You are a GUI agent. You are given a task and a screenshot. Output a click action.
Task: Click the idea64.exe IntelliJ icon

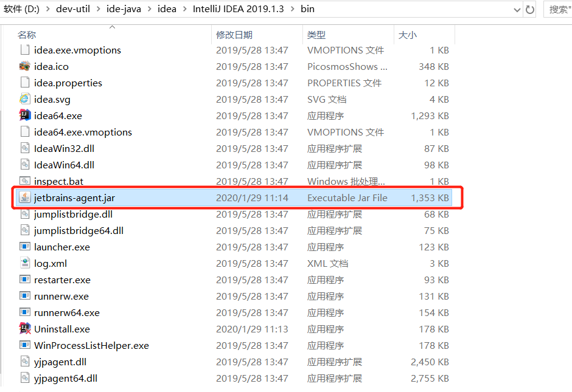25,115
